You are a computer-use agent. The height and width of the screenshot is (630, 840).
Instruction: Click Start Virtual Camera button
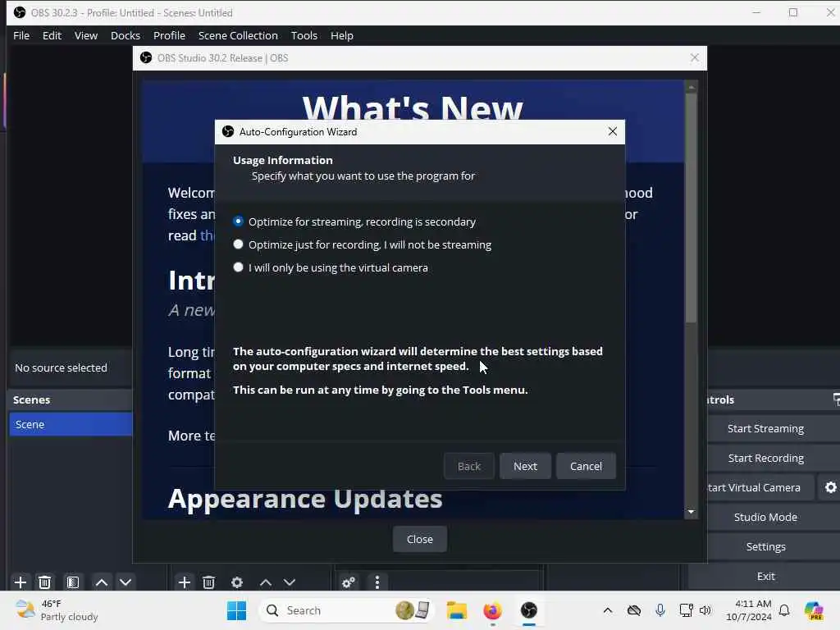tap(760, 487)
